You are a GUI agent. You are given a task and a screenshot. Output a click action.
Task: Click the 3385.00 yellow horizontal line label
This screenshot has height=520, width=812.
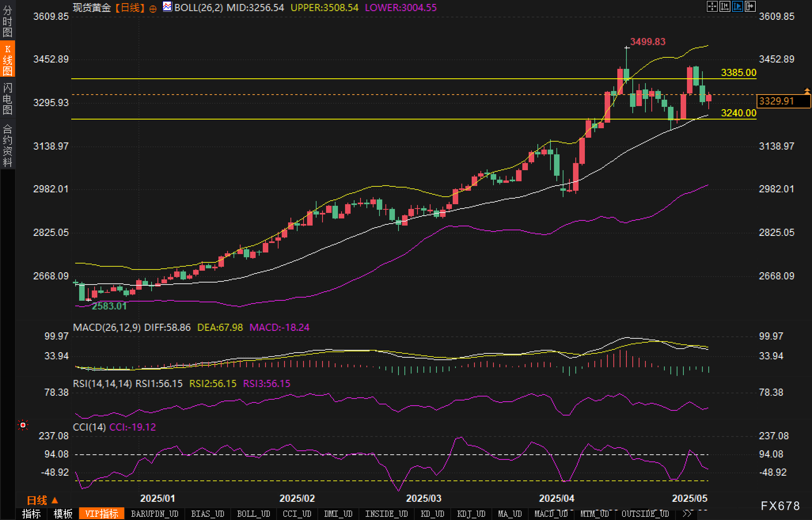click(x=738, y=72)
